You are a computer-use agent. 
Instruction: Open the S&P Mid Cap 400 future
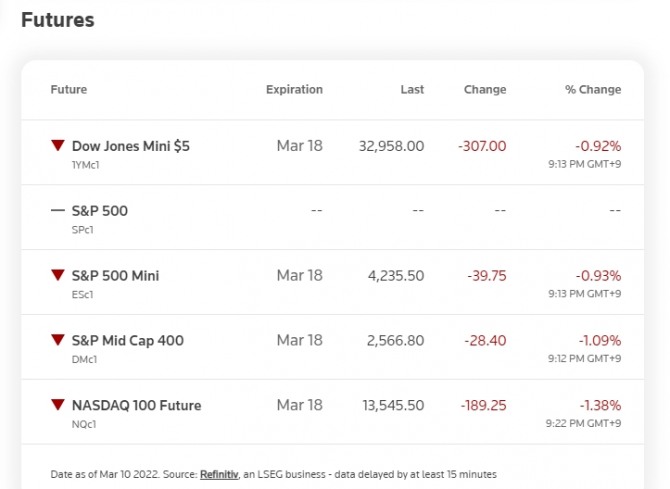click(x=127, y=340)
